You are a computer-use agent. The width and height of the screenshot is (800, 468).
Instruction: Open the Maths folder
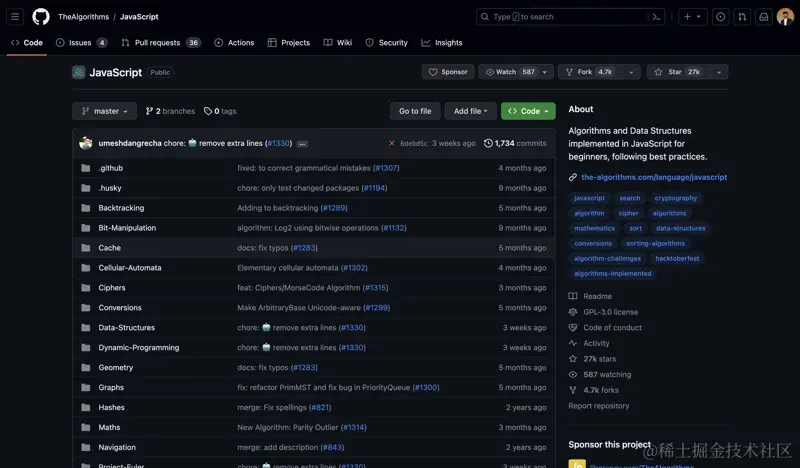pyautogui.click(x=109, y=427)
